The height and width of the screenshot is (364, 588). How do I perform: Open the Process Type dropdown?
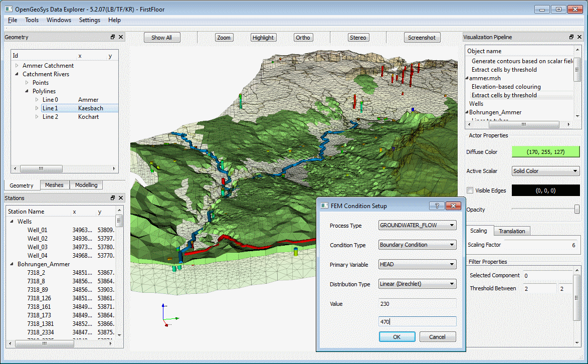(418, 226)
